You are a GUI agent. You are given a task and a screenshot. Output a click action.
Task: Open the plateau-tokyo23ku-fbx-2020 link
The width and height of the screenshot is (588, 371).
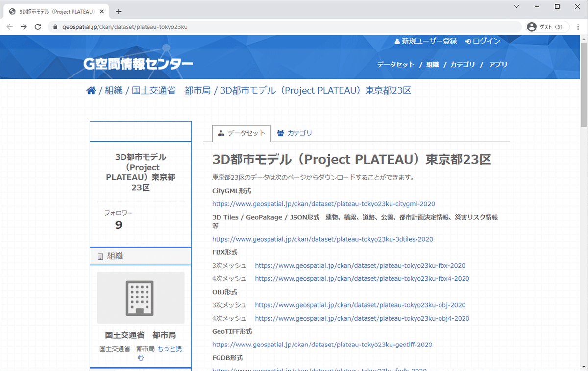[360, 266]
